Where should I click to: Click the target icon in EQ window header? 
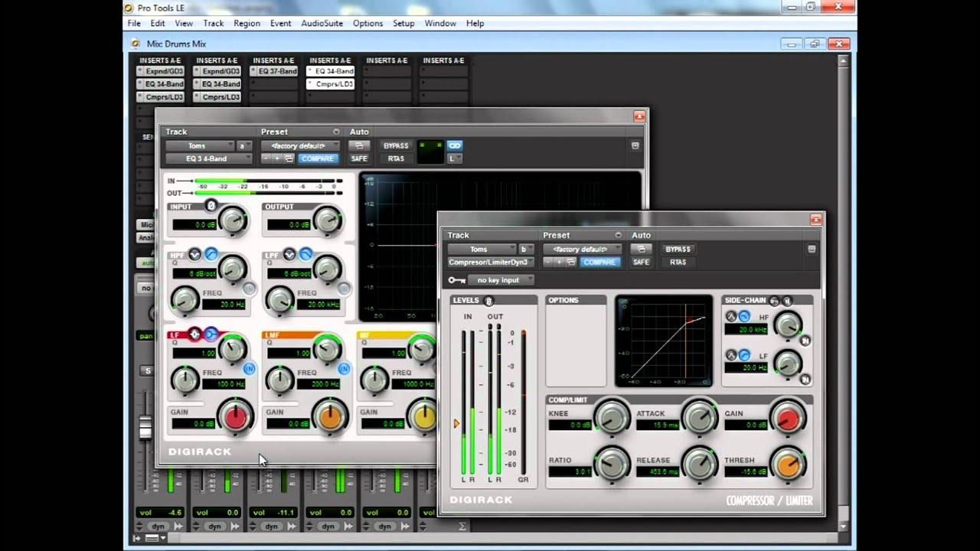click(x=635, y=145)
